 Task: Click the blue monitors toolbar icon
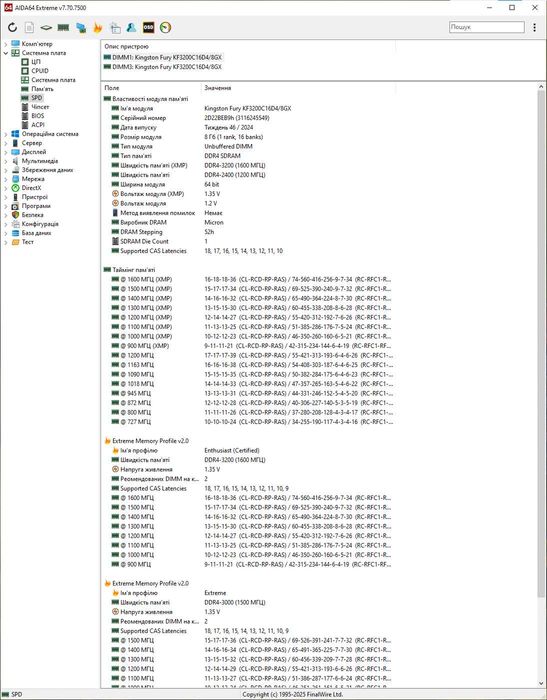81,28
